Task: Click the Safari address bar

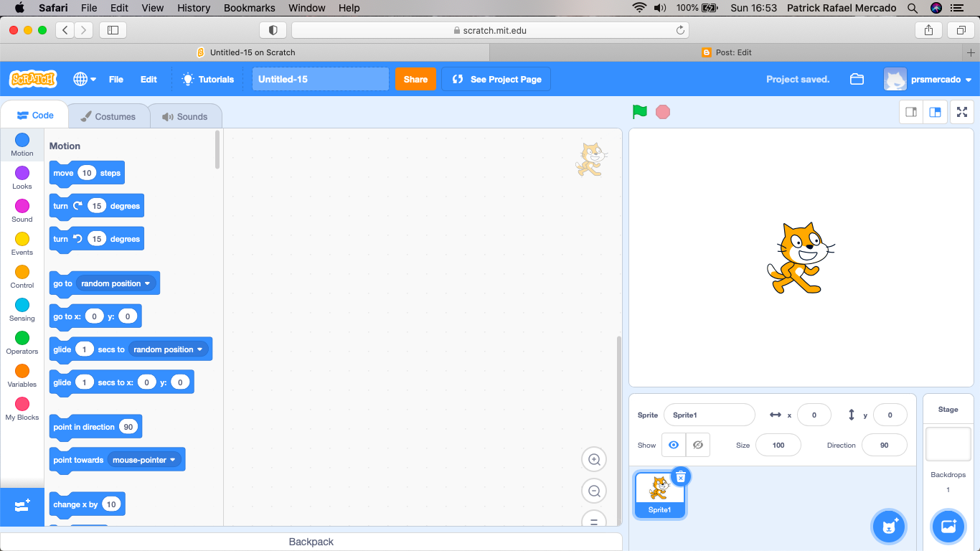Action: pos(490,30)
